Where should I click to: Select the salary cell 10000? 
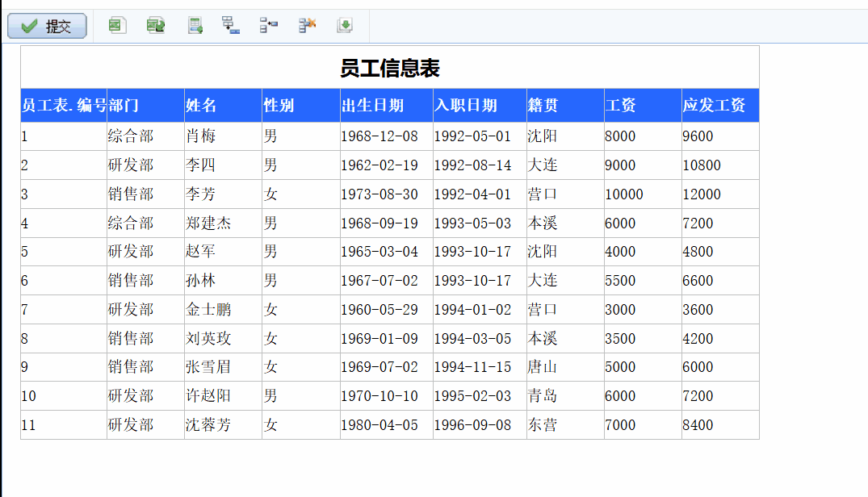(x=642, y=194)
